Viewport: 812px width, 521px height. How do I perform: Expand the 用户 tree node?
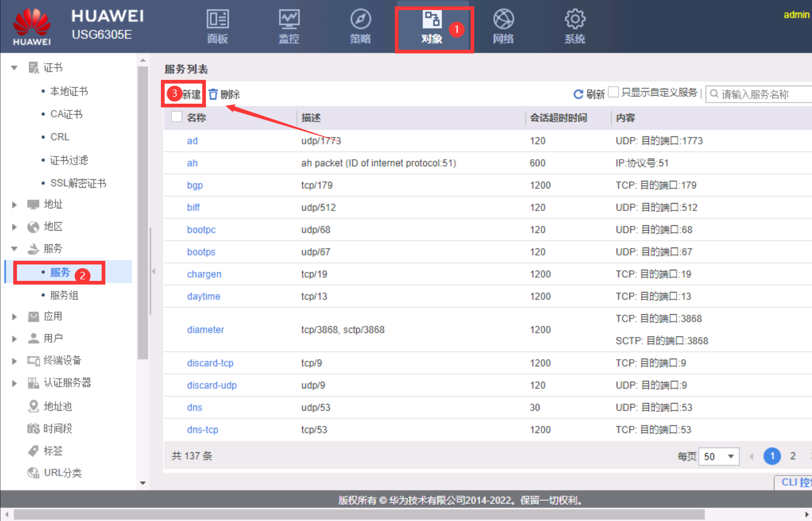click(x=15, y=339)
